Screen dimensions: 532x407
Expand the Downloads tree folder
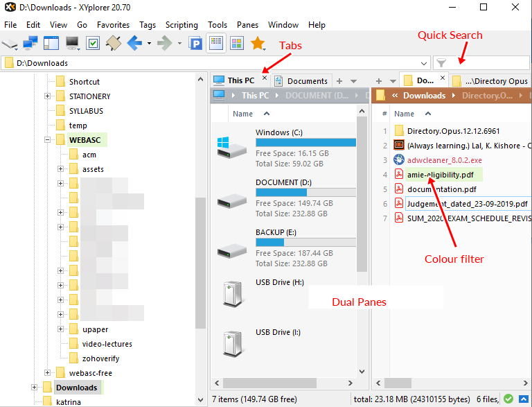pos(34,388)
